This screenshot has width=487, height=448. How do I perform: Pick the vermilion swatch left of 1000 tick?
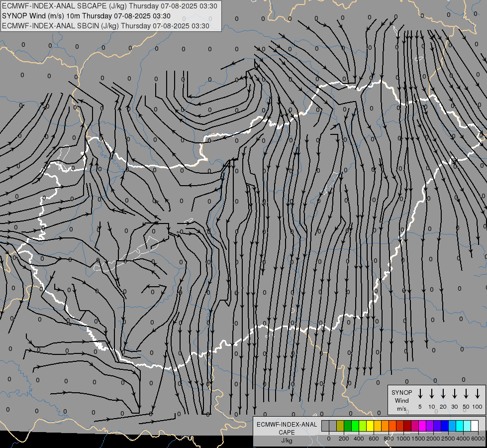coord(400,426)
